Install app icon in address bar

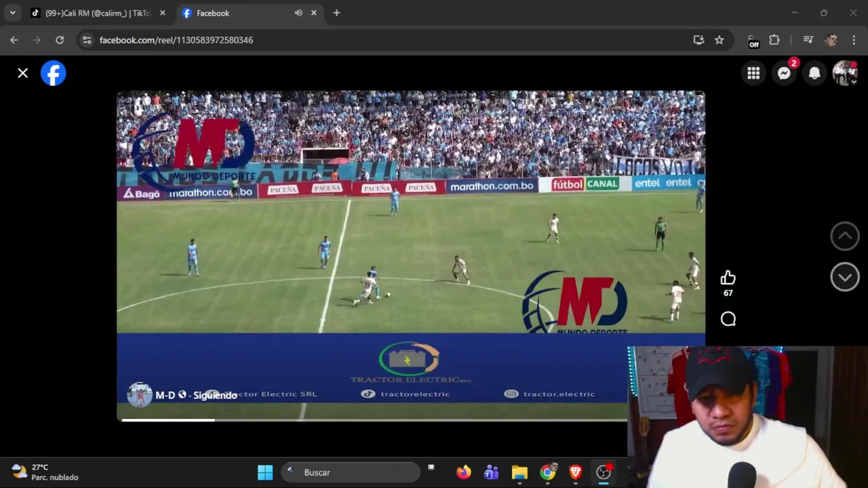(x=698, y=40)
